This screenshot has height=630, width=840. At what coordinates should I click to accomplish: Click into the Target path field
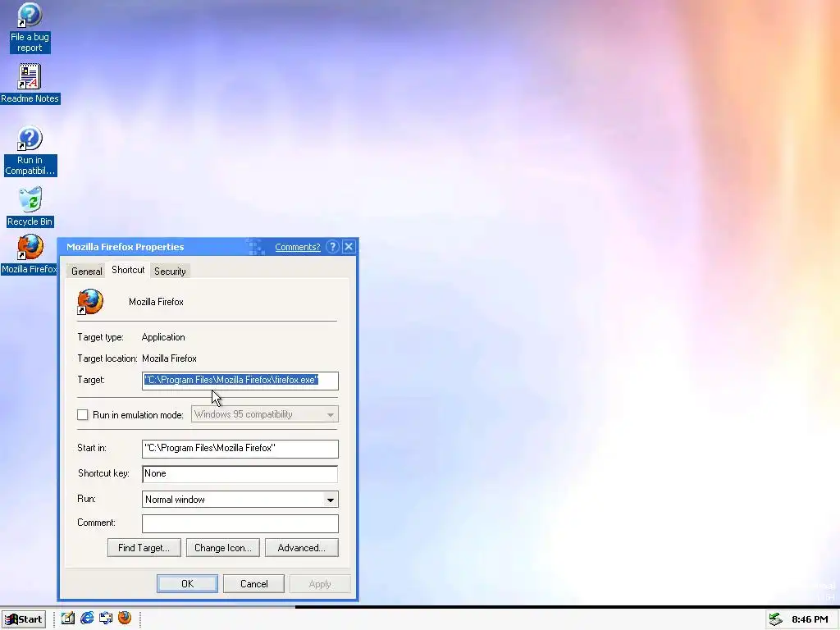click(240, 381)
